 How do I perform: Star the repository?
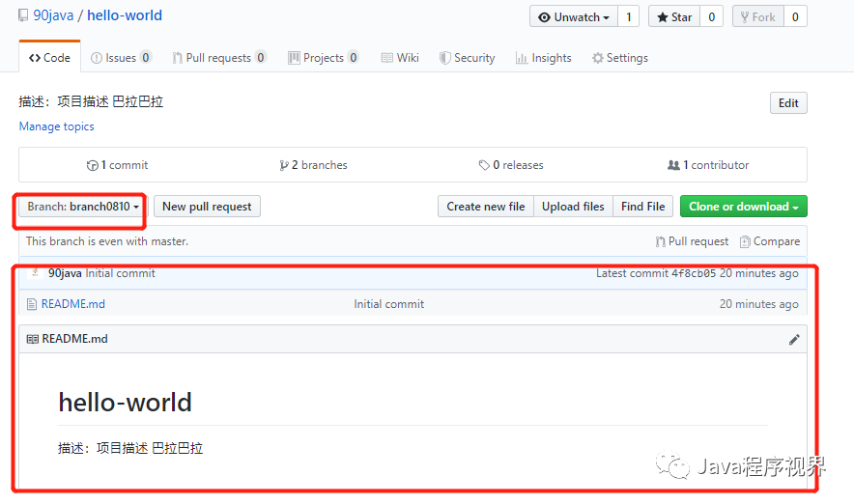pos(674,16)
